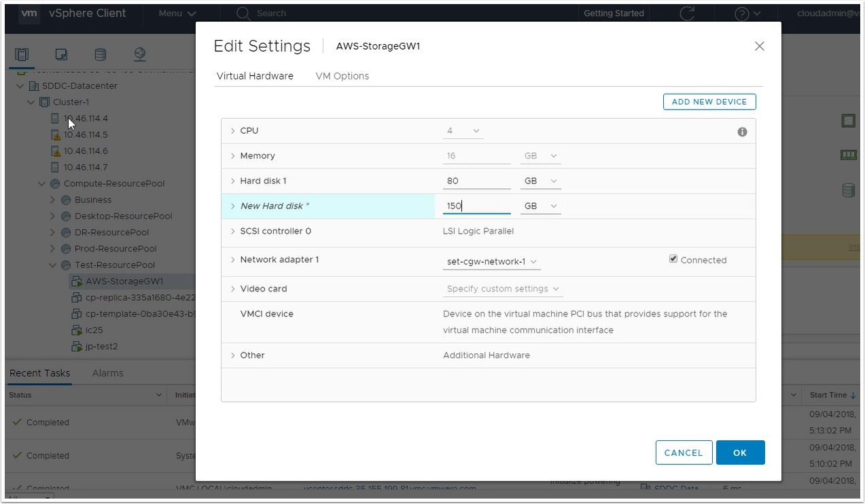865x504 pixels.
Task: Close the Edit Settings dialog
Action: pyautogui.click(x=760, y=46)
